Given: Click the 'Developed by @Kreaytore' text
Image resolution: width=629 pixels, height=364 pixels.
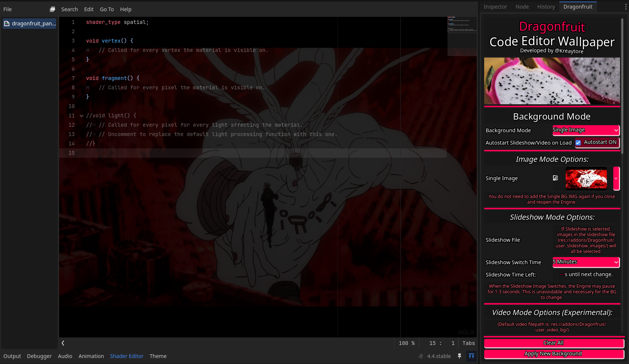Looking at the screenshot, I should [552, 51].
